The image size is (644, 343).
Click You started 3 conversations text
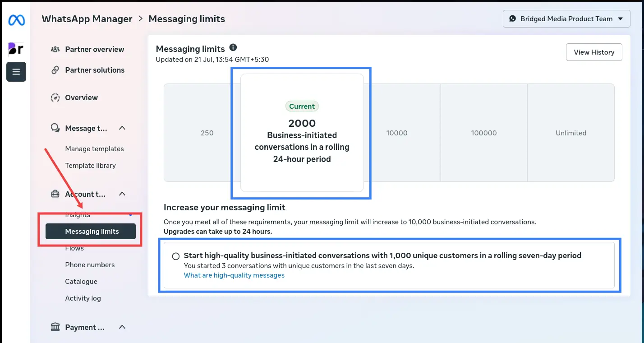tap(299, 266)
